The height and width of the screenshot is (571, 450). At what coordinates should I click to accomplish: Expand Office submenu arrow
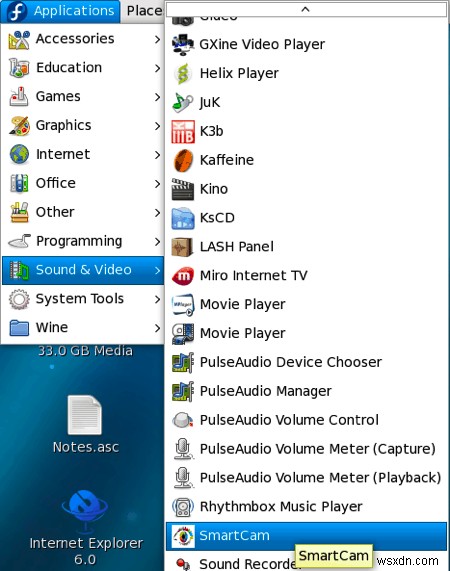coord(157,183)
